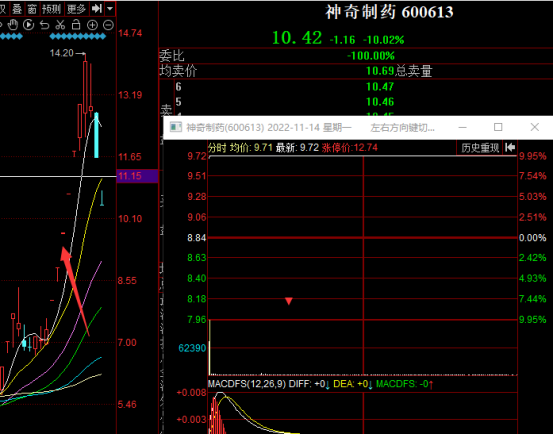Click the 62390 volume value
The image size is (554, 435).
192,348
